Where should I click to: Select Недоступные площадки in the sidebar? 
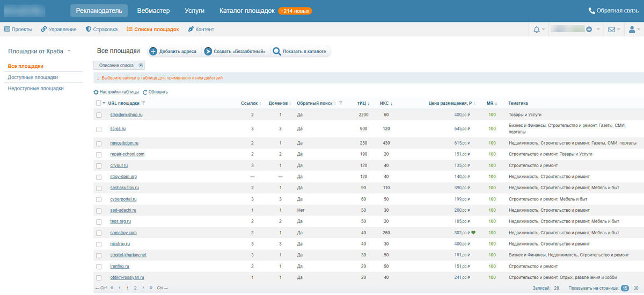point(36,88)
